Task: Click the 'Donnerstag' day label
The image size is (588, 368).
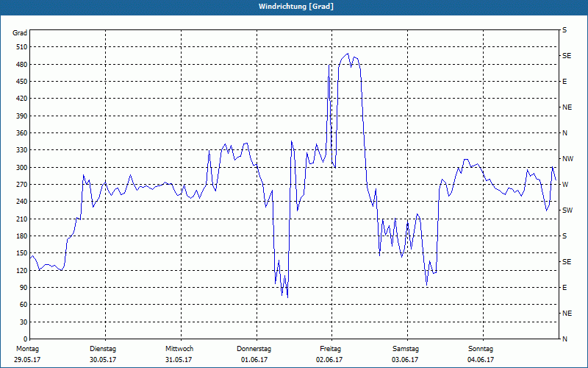Action: [x=254, y=349]
